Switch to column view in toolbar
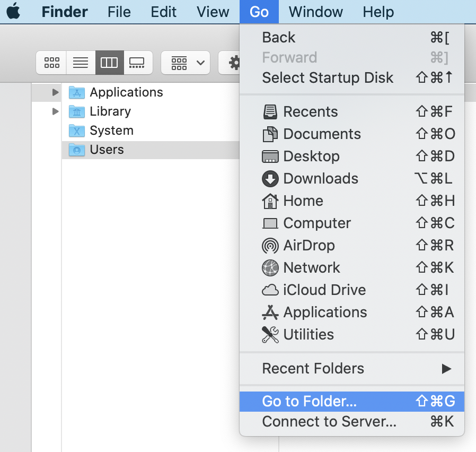This screenshot has width=476, height=452. (109, 63)
